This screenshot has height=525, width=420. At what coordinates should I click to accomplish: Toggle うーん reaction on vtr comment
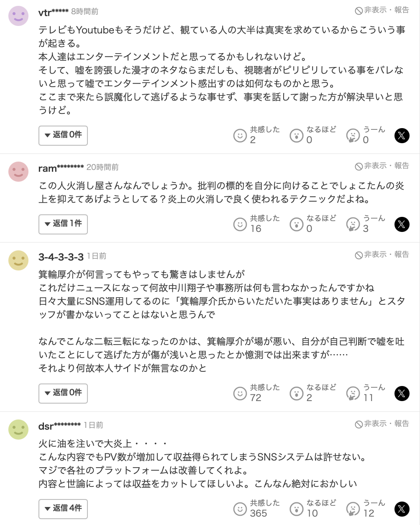click(366, 136)
